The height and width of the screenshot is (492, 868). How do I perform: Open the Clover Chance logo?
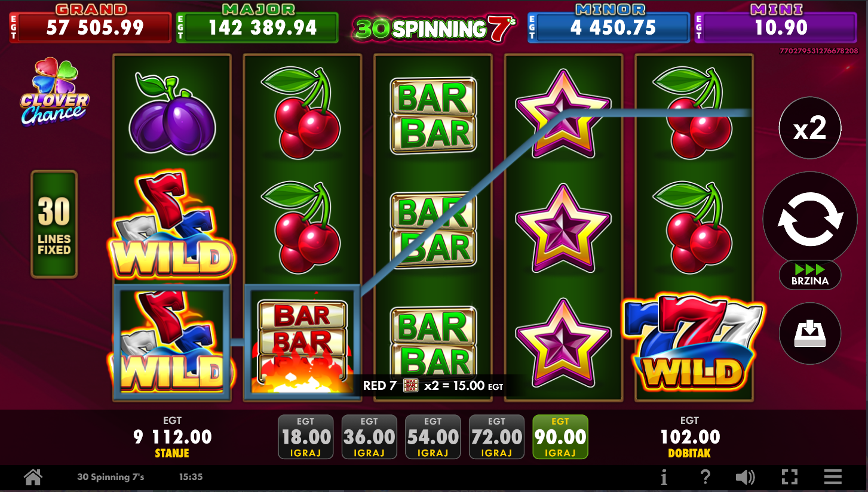tap(54, 92)
